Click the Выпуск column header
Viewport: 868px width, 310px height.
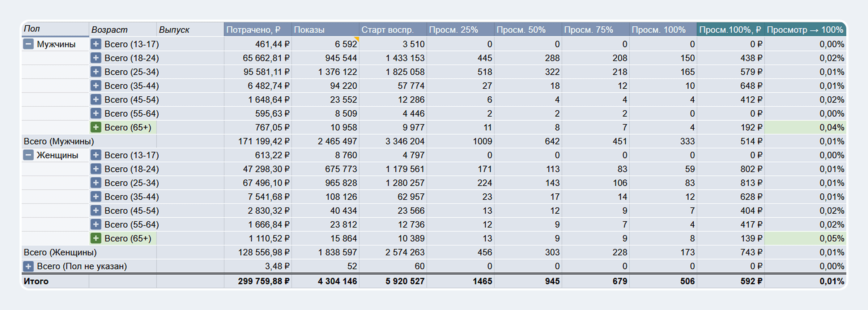pos(190,29)
